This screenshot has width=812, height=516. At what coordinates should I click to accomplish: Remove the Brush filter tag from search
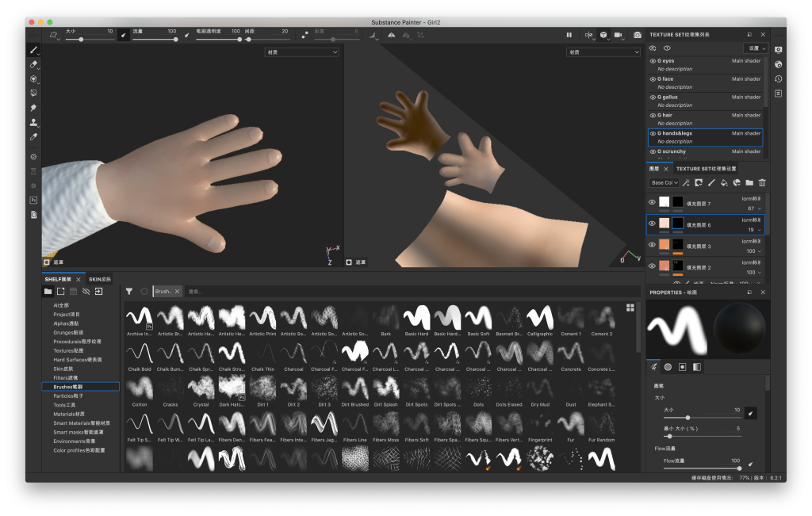177,292
